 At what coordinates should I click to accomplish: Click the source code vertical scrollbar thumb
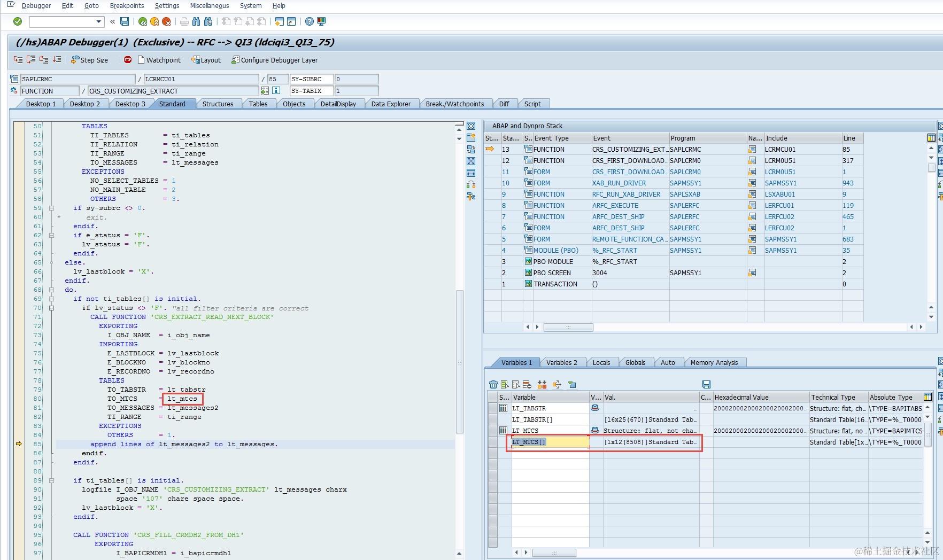tap(459, 361)
